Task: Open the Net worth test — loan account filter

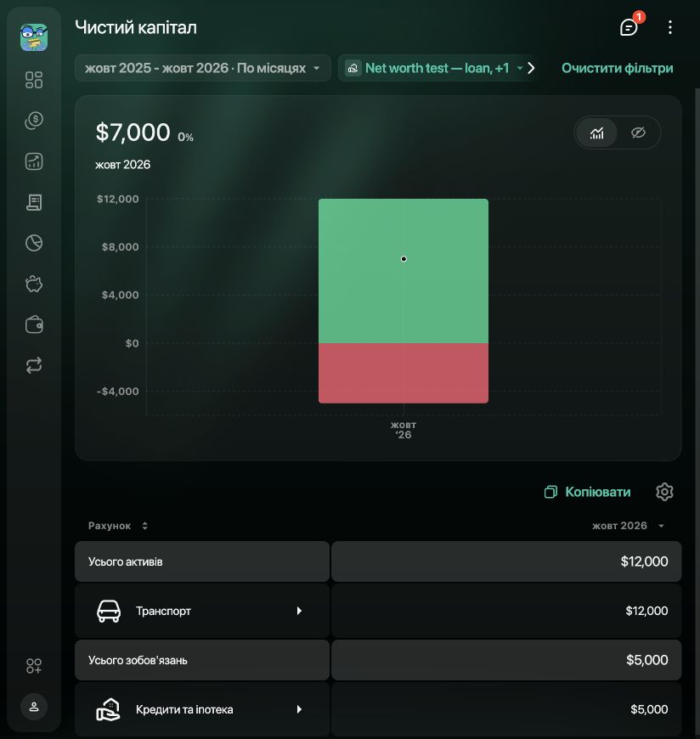Action: point(435,68)
